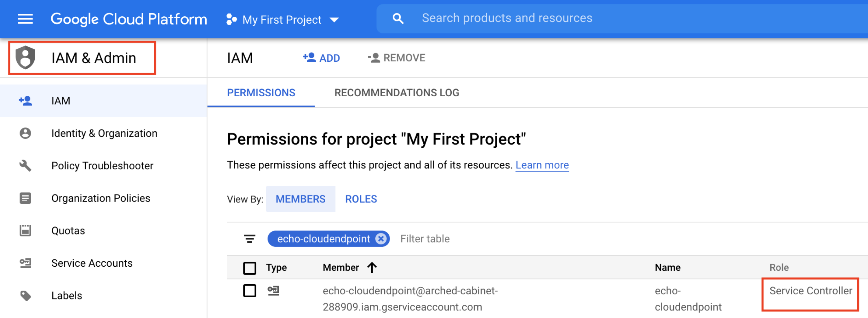Screen dimensions: 868x318
Task: Select the PERMISSIONS tab
Action: pyautogui.click(x=261, y=93)
